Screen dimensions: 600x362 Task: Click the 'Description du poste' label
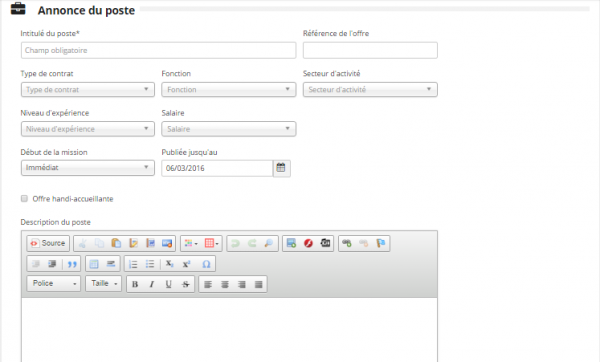point(55,222)
